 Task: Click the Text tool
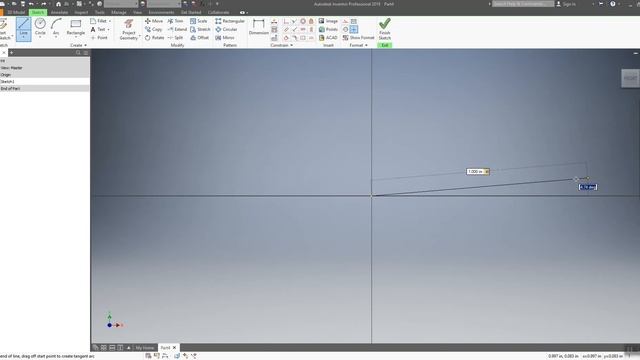[x=98, y=29]
